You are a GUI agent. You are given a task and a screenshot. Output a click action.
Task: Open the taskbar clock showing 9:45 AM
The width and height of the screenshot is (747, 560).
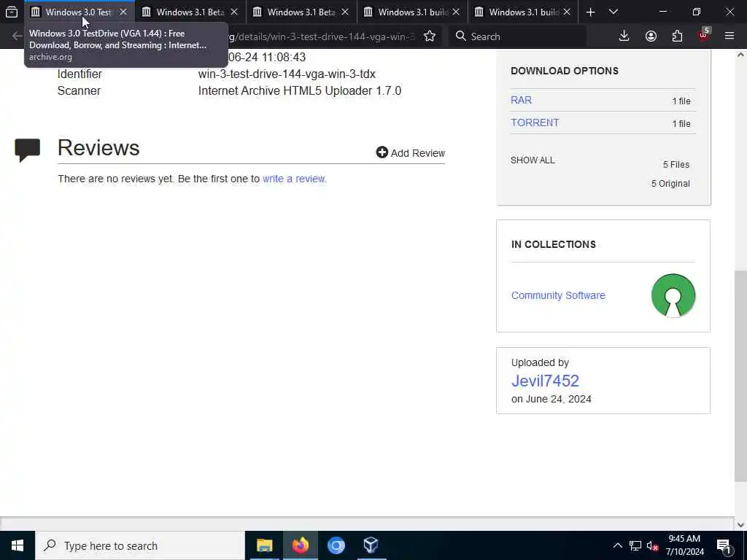684,545
